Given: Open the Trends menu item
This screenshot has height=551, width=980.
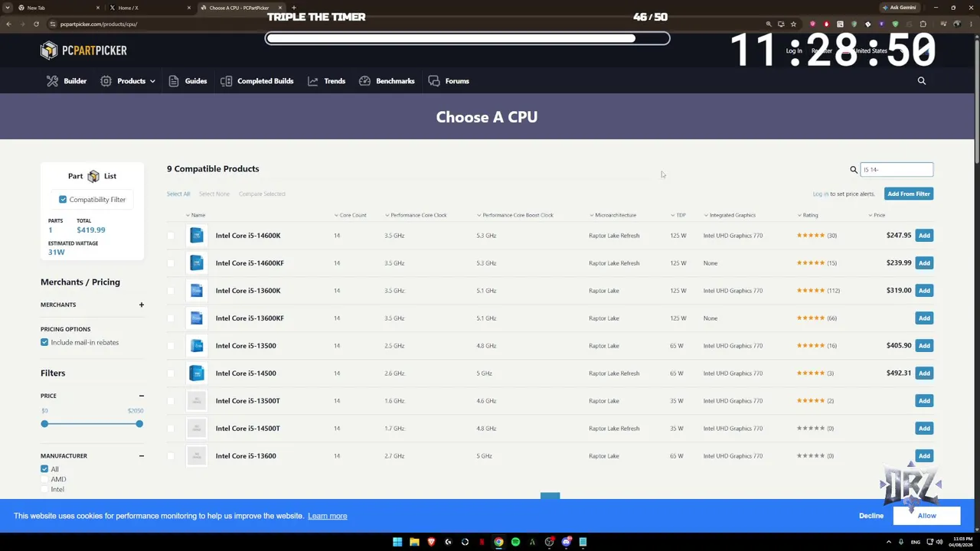Looking at the screenshot, I should 326,81.
